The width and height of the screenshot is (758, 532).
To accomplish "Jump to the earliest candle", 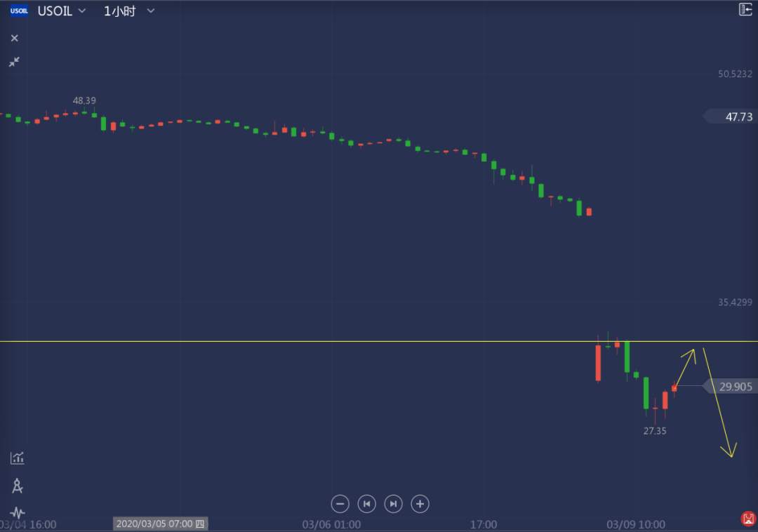I will coord(366,504).
